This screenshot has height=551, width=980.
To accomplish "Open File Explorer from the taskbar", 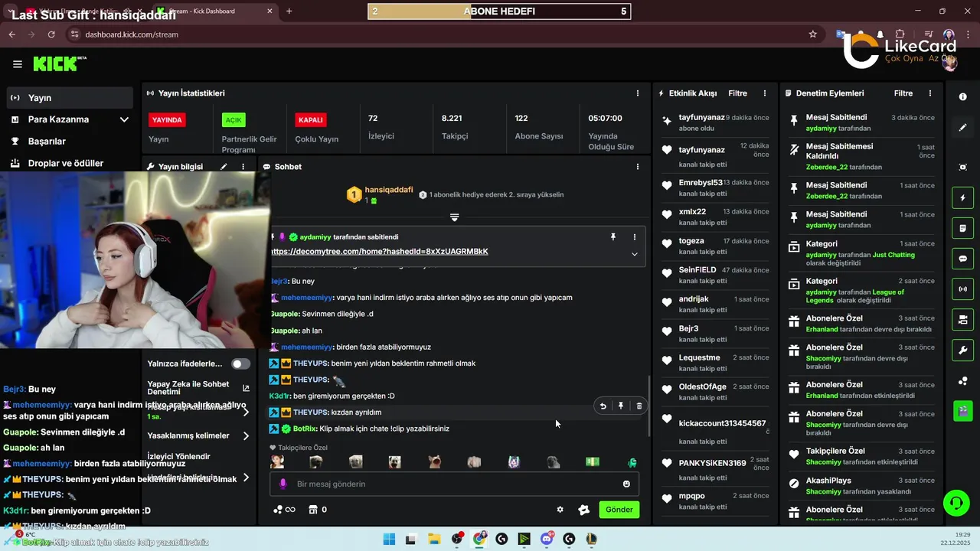I will point(433,539).
